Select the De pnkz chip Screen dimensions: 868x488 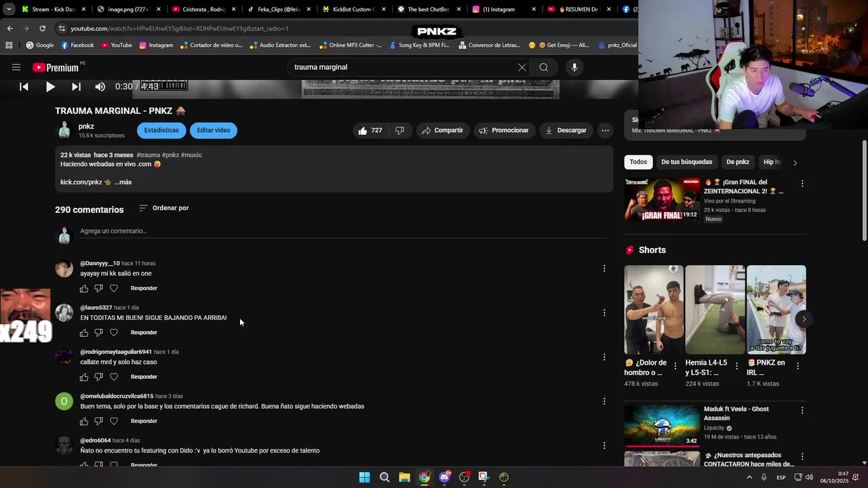(738, 162)
